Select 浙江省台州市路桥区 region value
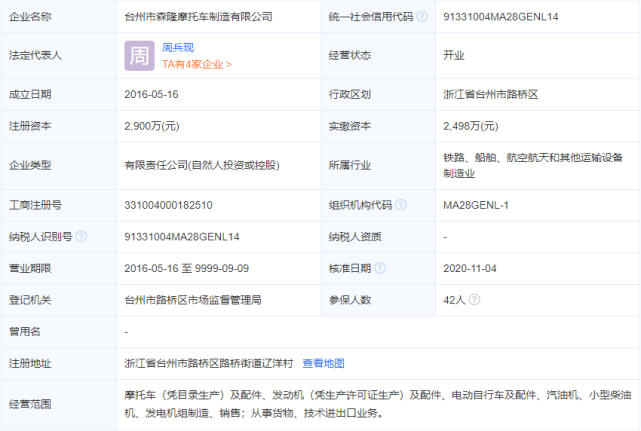Image resolution: width=641 pixels, height=431 pixels. (491, 94)
